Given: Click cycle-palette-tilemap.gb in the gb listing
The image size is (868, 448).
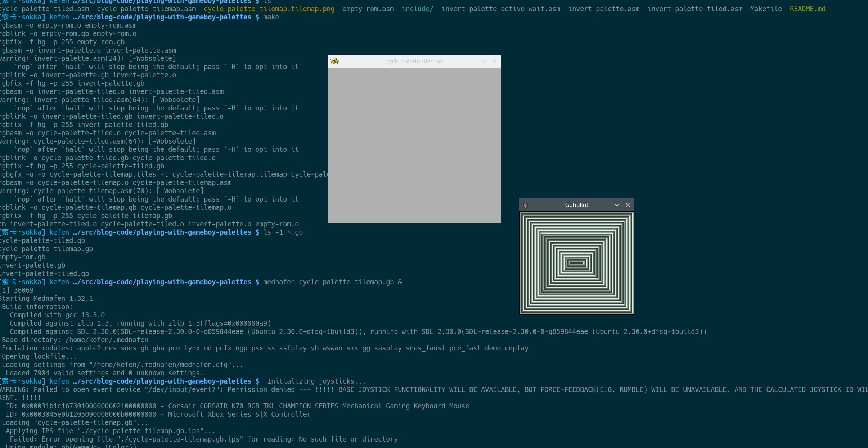Looking at the screenshot, I should (46, 249).
